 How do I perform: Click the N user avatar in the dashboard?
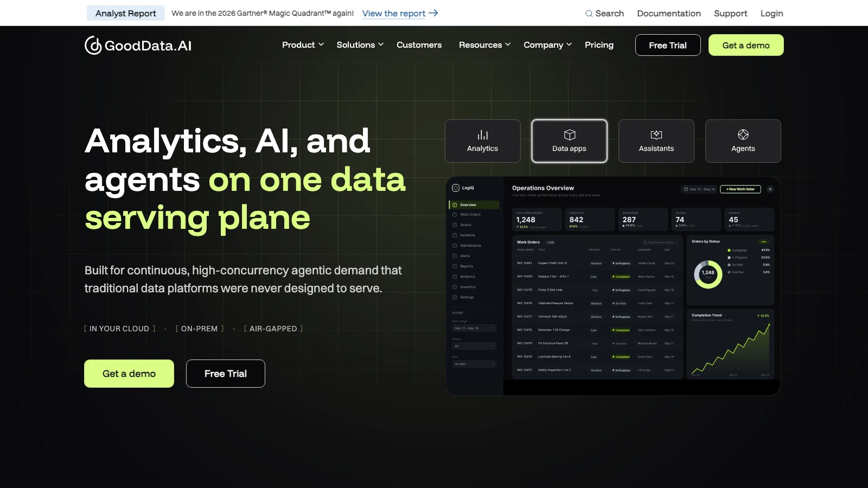click(x=770, y=189)
